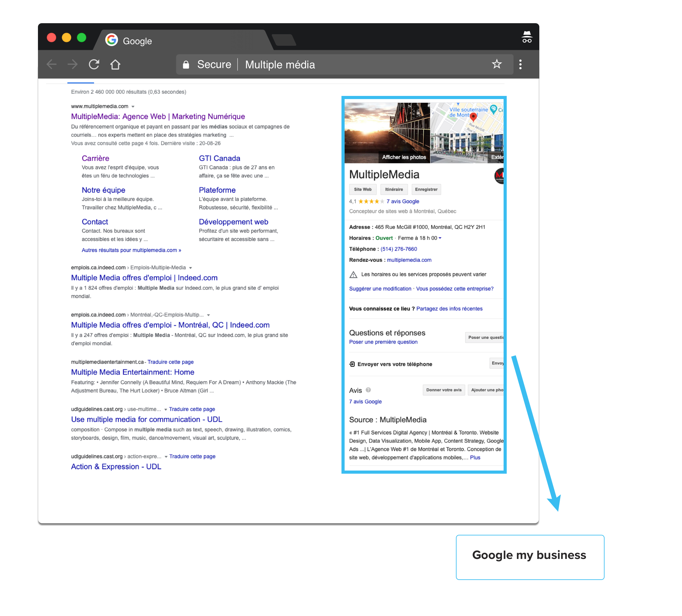Image resolution: width=682 pixels, height=616 pixels.
Task: Open the Notre équipe sitelink
Action: (x=103, y=190)
